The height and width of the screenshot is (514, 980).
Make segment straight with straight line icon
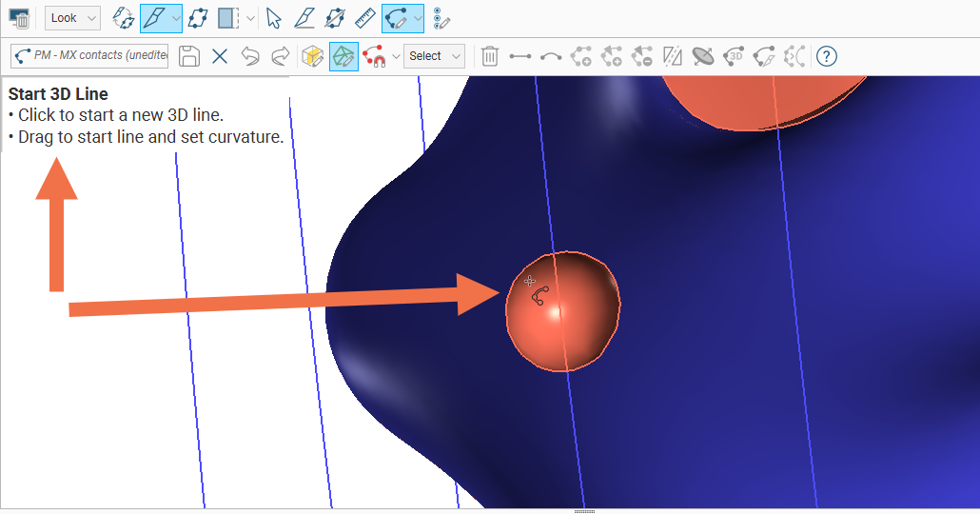(519, 56)
